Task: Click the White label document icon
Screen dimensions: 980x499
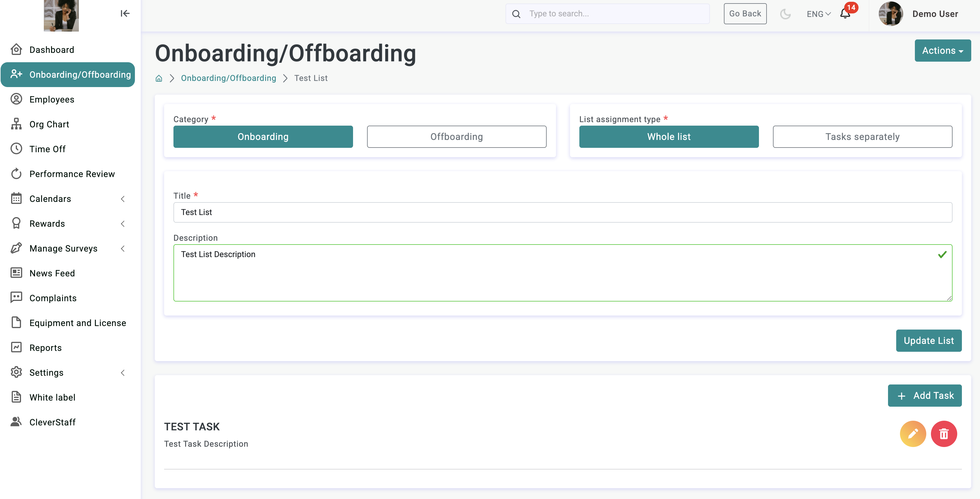Action: point(16,397)
